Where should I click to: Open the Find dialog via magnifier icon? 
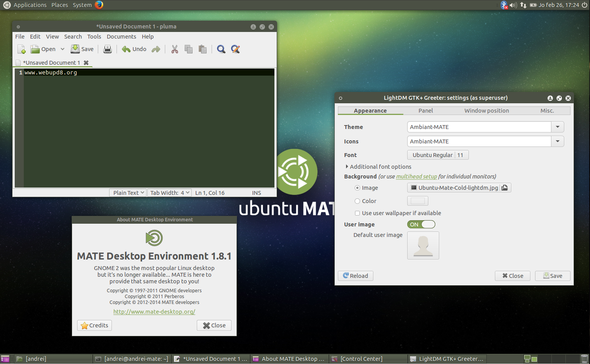pyautogui.click(x=221, y=49)
